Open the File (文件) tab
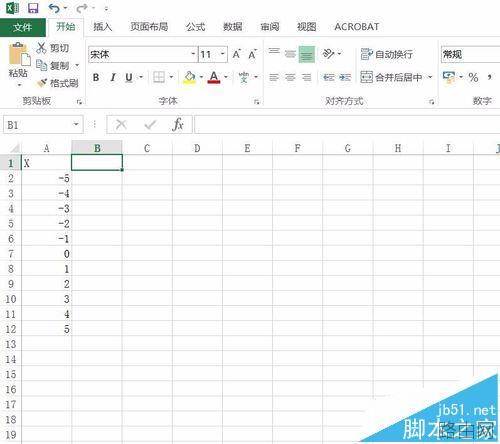 [23, 27]
